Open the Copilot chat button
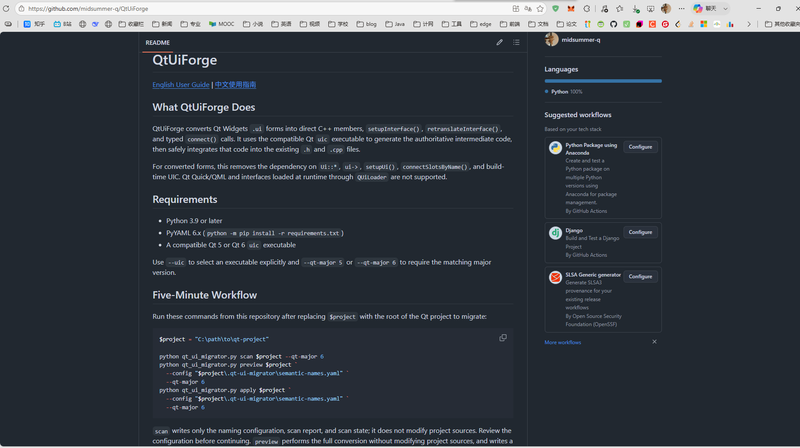 point(705,9)
